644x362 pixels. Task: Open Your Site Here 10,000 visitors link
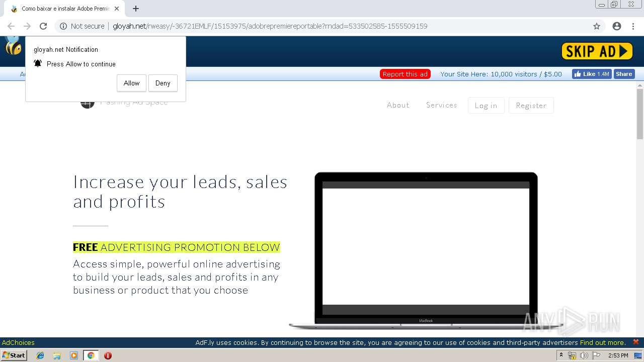coord(501,74)
